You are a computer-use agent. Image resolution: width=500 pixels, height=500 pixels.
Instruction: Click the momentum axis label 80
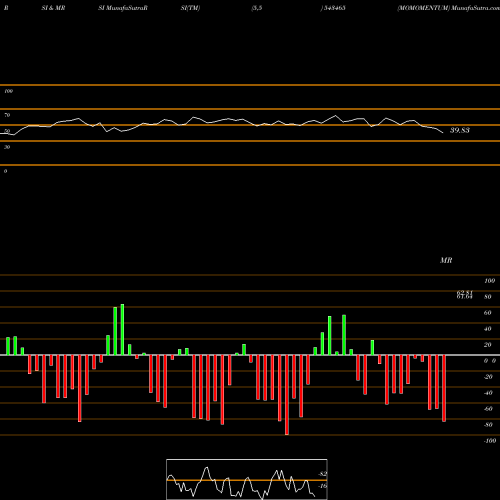[488, 297]
